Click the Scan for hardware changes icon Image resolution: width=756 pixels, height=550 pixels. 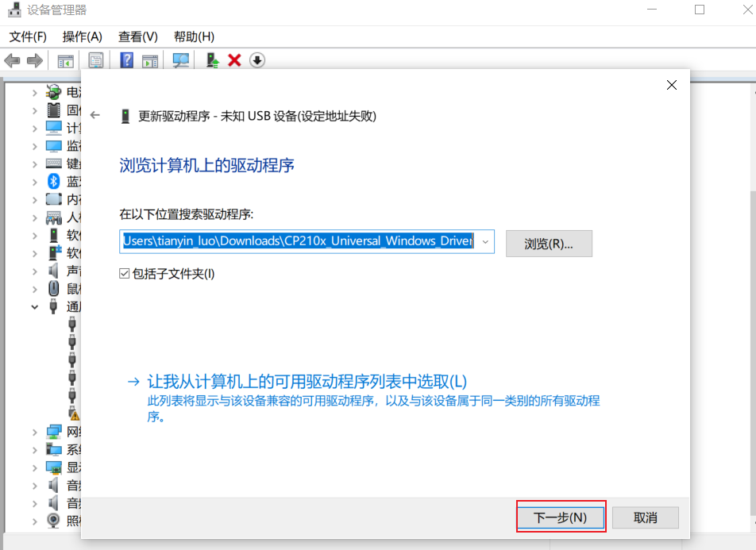point(179,60)
